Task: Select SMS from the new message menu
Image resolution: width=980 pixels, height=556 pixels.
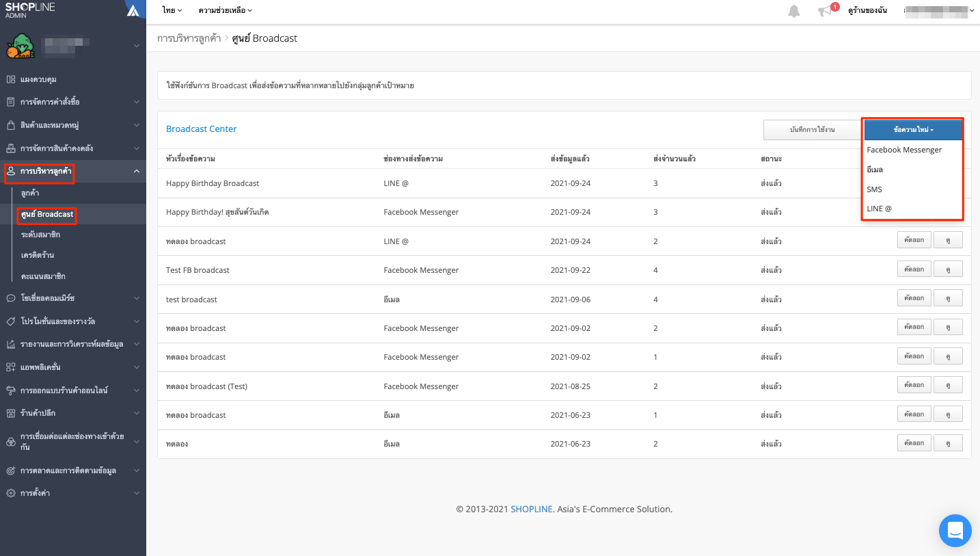Action: tap(874, 189)
